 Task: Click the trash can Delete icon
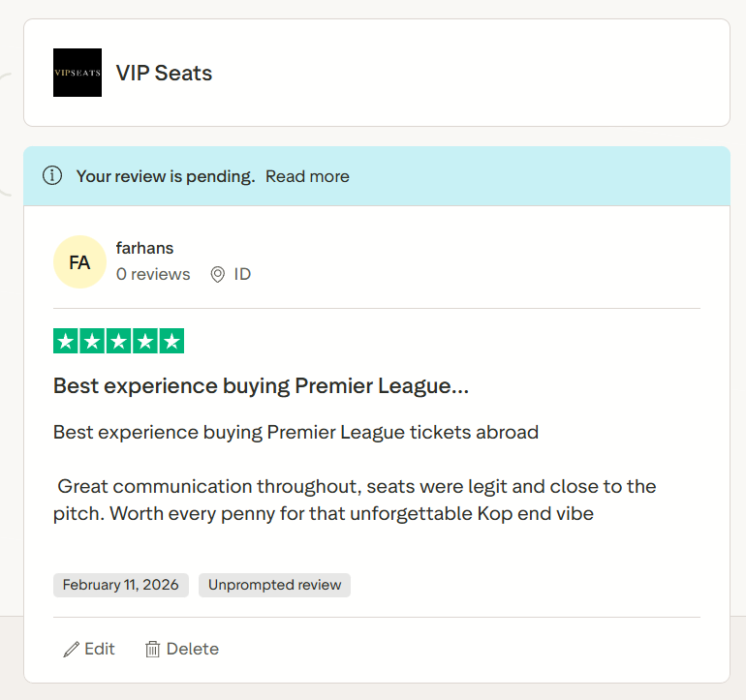[152, 649]
